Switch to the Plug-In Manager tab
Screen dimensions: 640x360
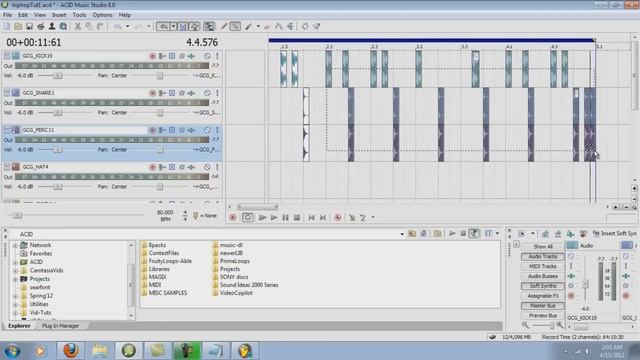click(60, 326)
